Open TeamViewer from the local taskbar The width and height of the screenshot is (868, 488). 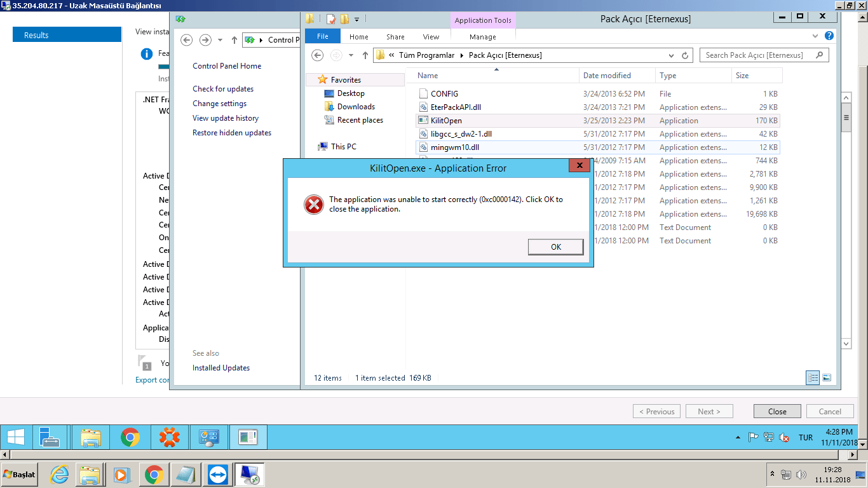pos(218,475)
